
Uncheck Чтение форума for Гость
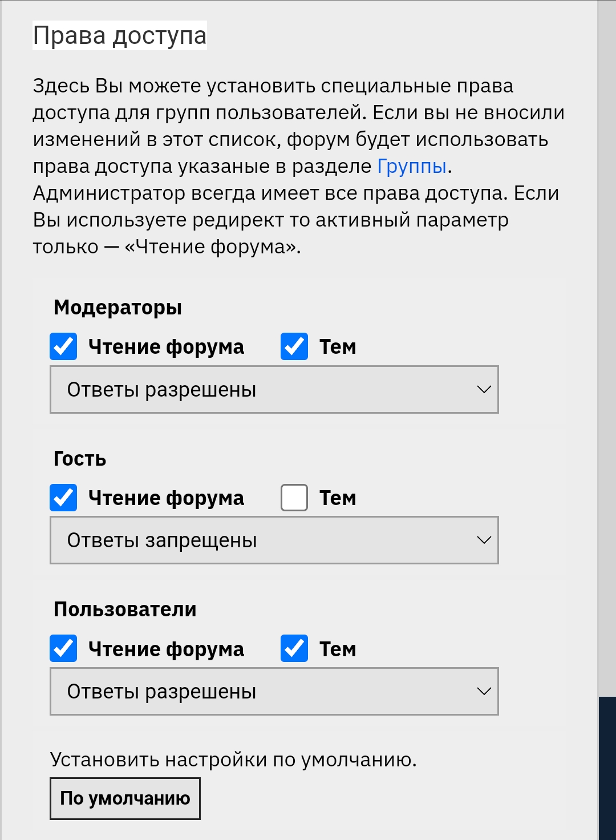pos(63,498)
